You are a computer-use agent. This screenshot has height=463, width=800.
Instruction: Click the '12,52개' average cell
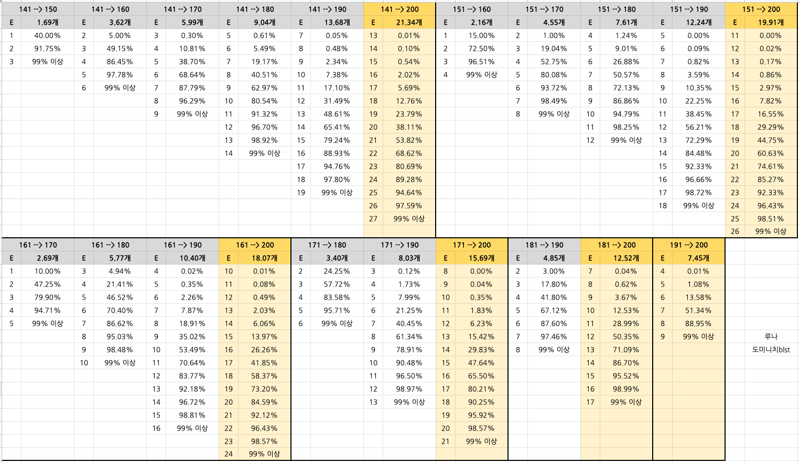(626, 258)
